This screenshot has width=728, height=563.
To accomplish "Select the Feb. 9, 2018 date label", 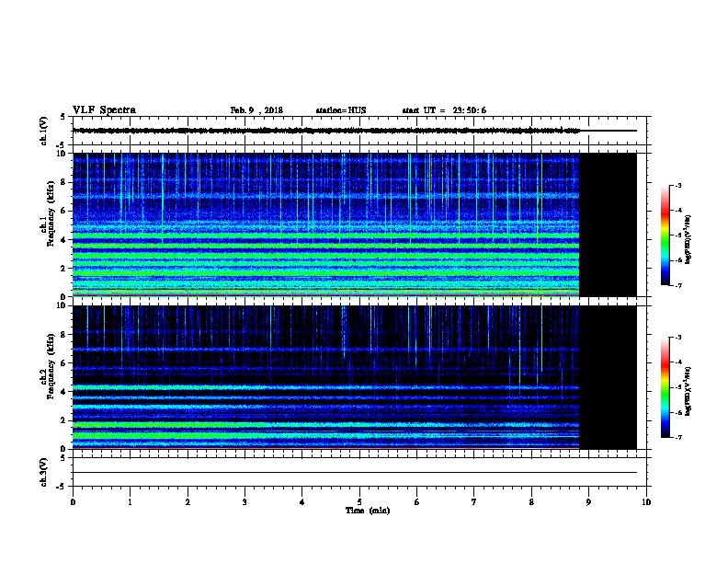I will coord(256,110).
